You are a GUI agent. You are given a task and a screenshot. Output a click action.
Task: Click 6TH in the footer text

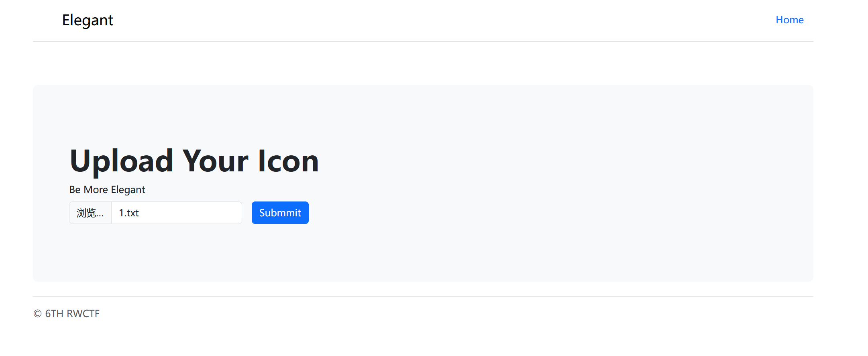click(x=54, y=313)
